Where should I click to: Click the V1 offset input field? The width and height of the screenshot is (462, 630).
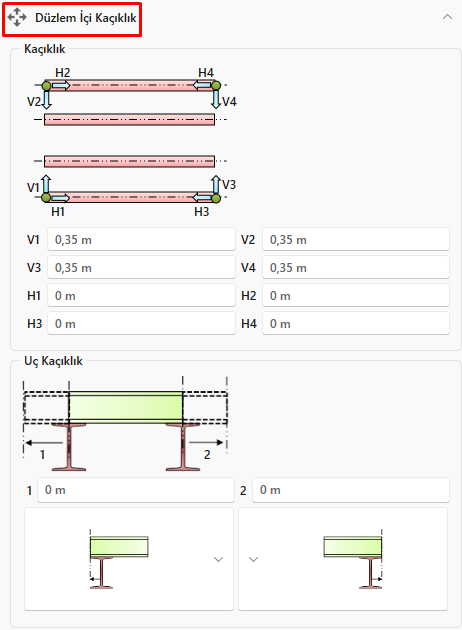[141, 239]
